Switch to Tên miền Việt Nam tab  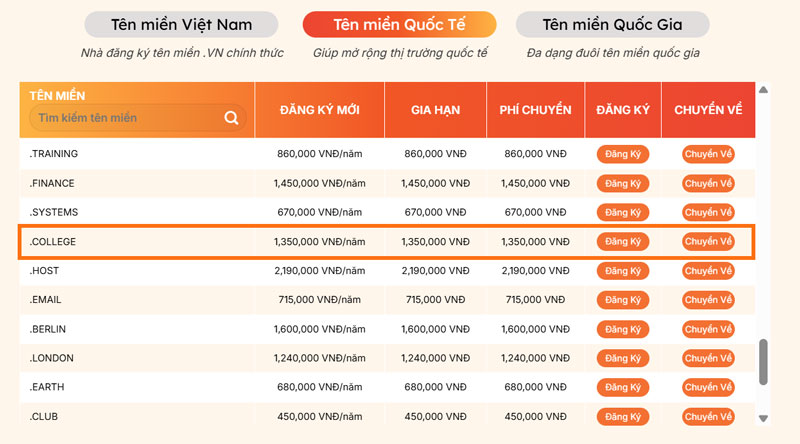(182, 24)
